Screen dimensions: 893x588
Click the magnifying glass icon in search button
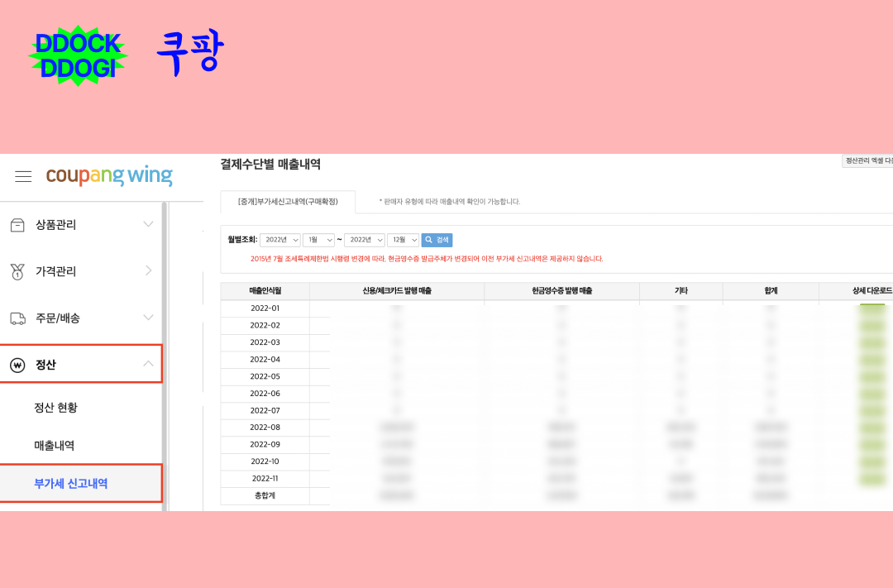(427, 240)
